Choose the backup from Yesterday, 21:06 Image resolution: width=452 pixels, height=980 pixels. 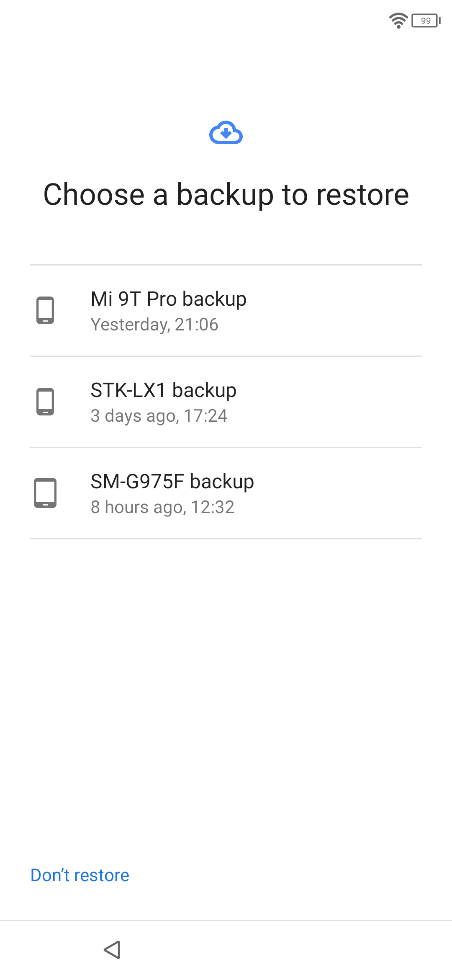pos(154,325)
